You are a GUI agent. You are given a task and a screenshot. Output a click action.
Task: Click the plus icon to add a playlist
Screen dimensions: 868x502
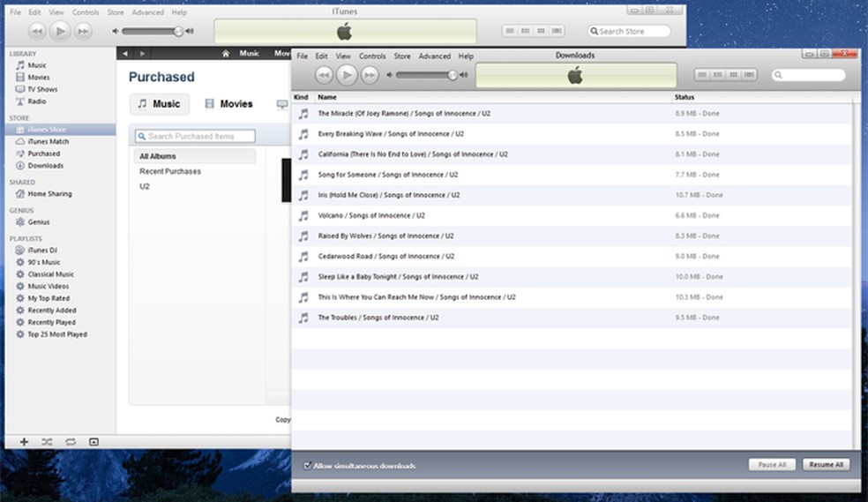(x=24, y=441)
